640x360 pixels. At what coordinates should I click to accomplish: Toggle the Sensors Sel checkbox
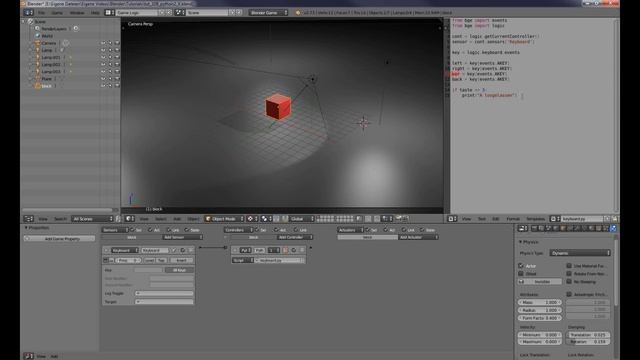click(x=132, y=230)
